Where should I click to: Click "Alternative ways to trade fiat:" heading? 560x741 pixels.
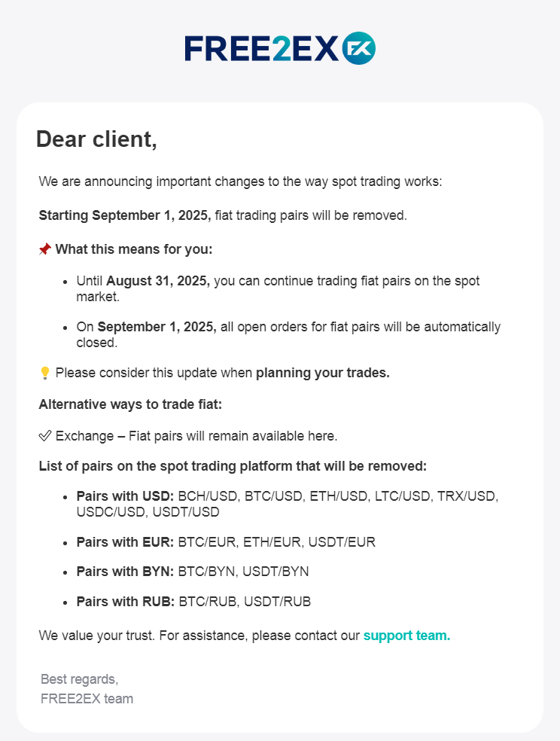[130, 404]
